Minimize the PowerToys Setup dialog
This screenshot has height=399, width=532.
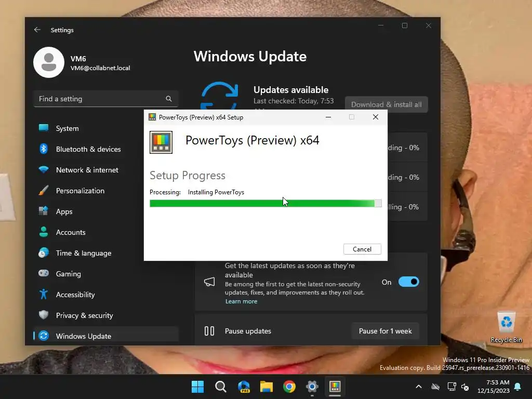(x=328, y=117)
